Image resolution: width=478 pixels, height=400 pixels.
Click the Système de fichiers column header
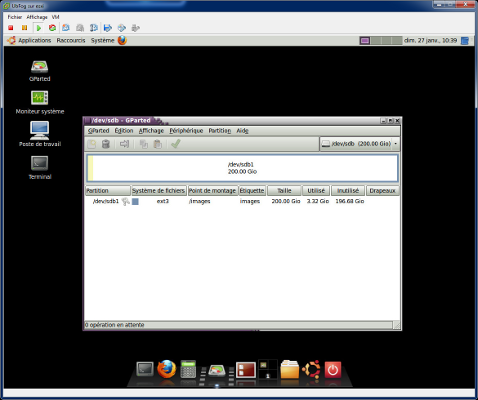(159, 191)
